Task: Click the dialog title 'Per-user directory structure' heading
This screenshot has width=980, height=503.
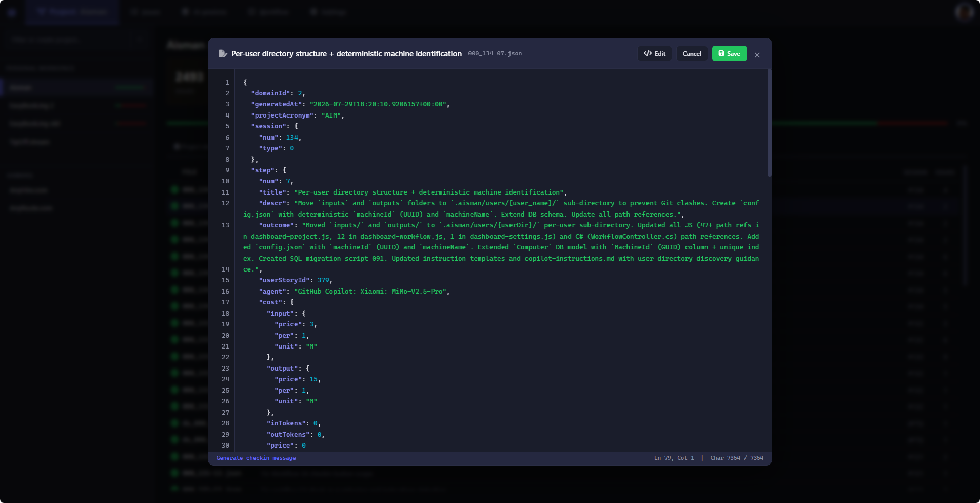Action: click(346, 53)
